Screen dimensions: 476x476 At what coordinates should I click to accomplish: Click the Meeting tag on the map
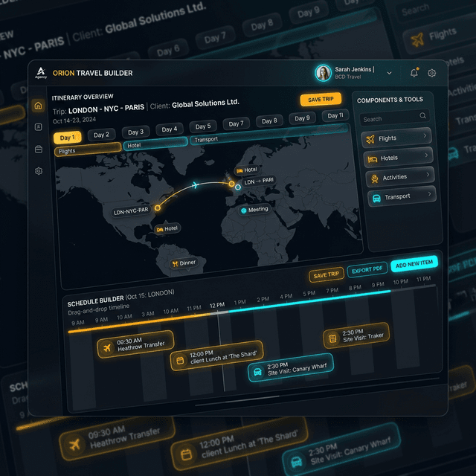pyautogui.click(x=254, y=210)
